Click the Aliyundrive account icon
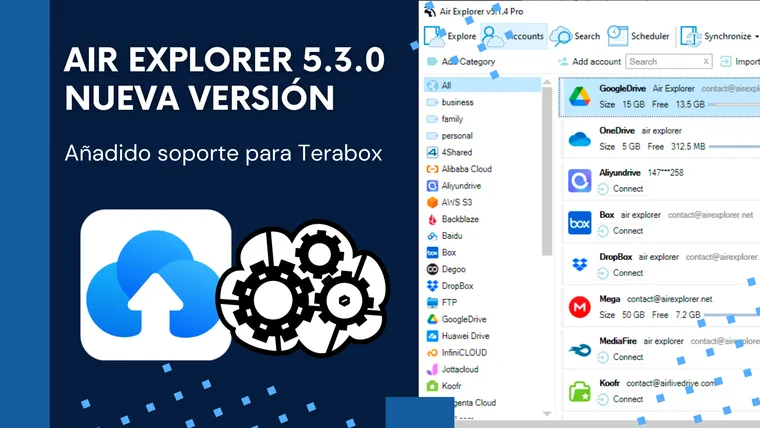760x428 pixels. point(580,181)
